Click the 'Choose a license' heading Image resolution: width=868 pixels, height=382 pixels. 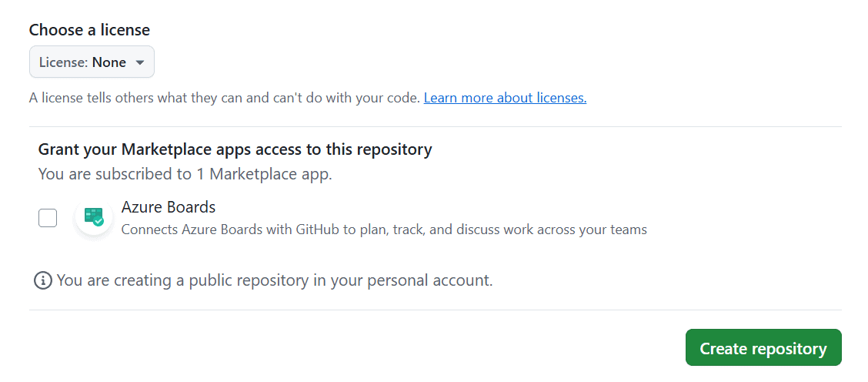90,30
